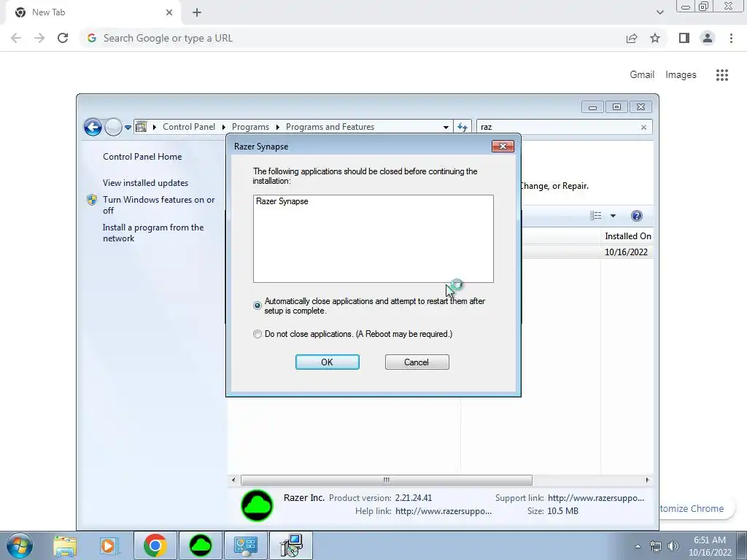
Task: Go back in Control Panel window
Action: click(x=93, y=127)
